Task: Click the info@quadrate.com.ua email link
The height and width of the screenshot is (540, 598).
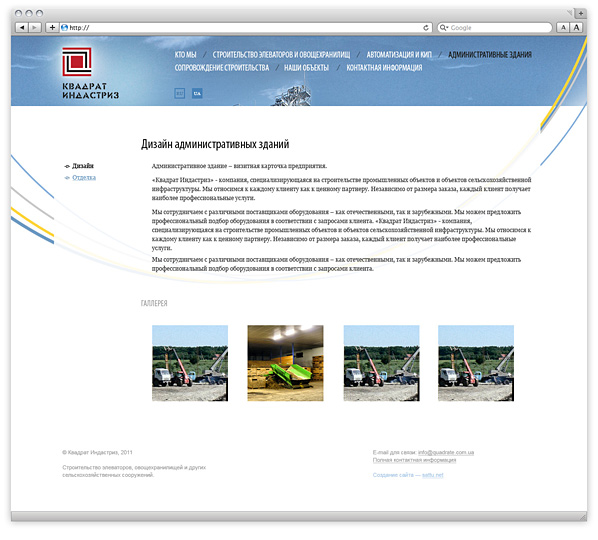Action: click(446, 452)
